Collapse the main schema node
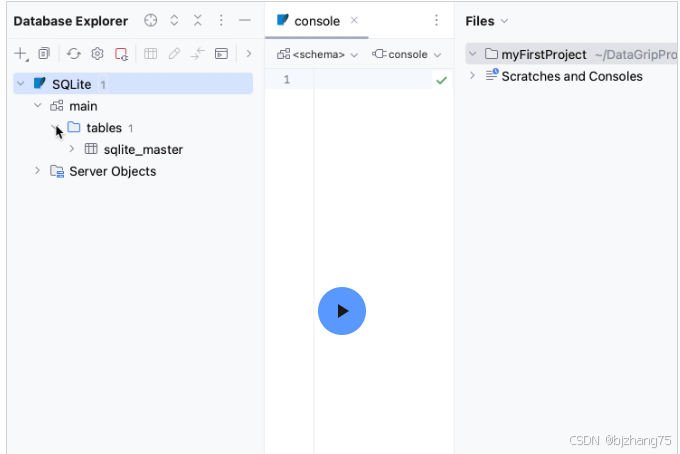680x454 pixels. pyautogui.click(x=38, y=105)
